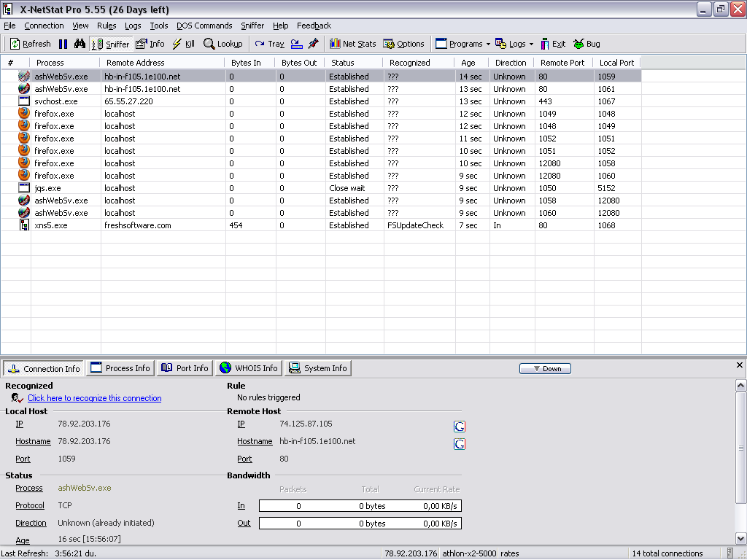Click the Refresh toolbar icon
Screen dimensions: 747x560
(30, 44)
